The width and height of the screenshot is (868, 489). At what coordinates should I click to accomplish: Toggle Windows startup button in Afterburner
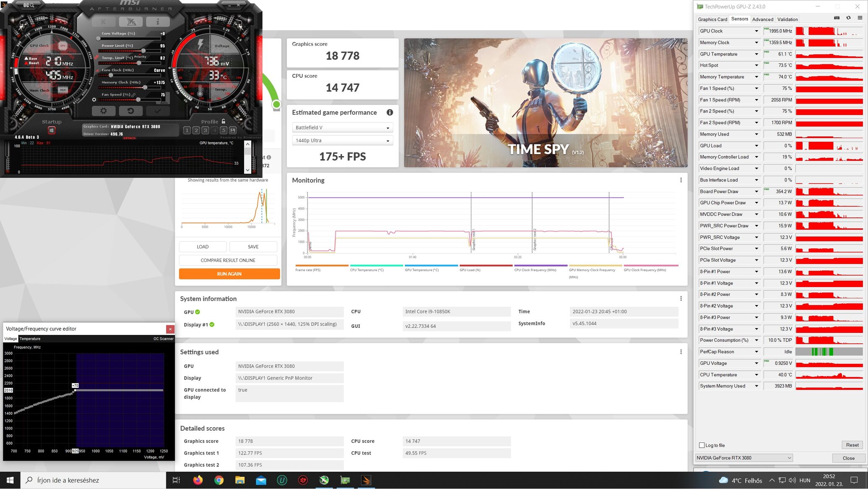52,131
